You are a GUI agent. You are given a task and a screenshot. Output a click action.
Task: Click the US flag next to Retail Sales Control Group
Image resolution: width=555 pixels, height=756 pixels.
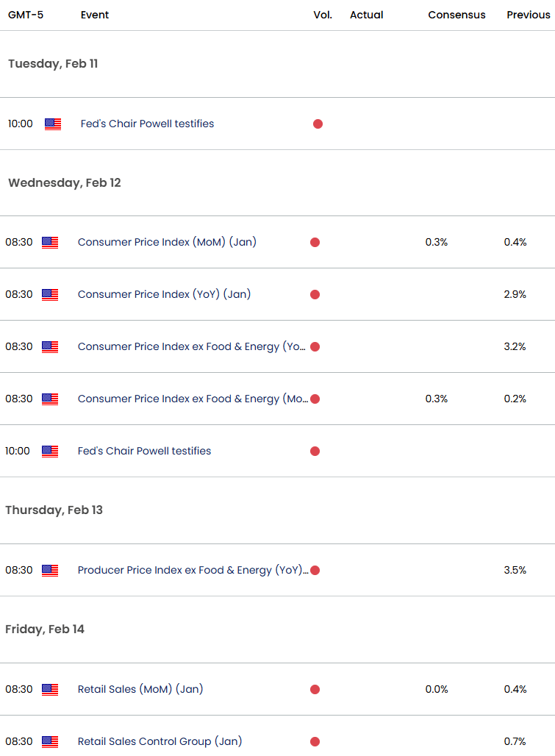(x=49, y=741)
